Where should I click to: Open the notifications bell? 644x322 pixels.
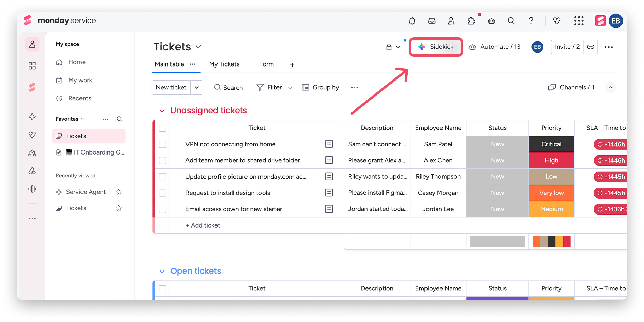tap(412, 21)
